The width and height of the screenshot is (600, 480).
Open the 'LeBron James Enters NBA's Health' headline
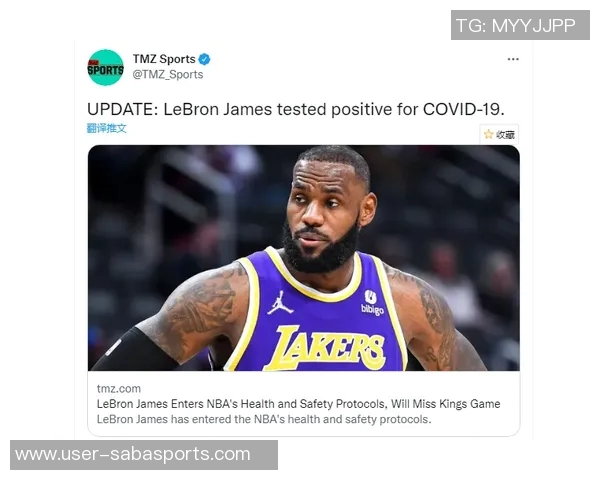298,404
